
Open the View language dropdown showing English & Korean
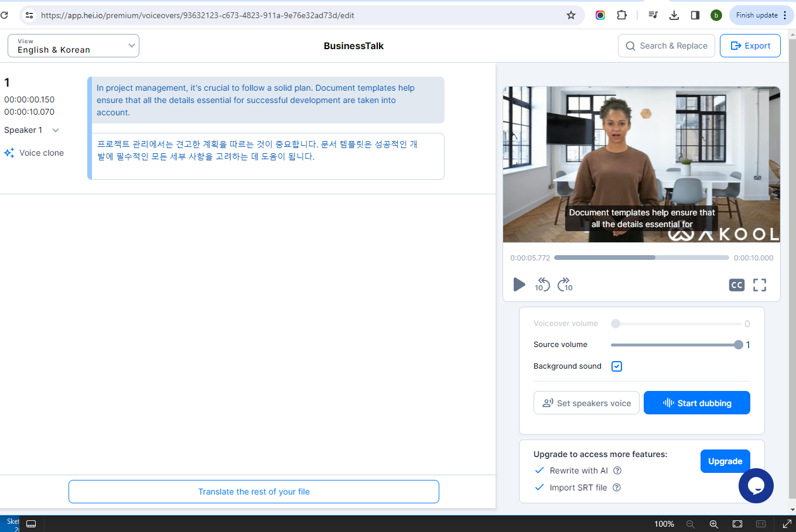[73, 45]
